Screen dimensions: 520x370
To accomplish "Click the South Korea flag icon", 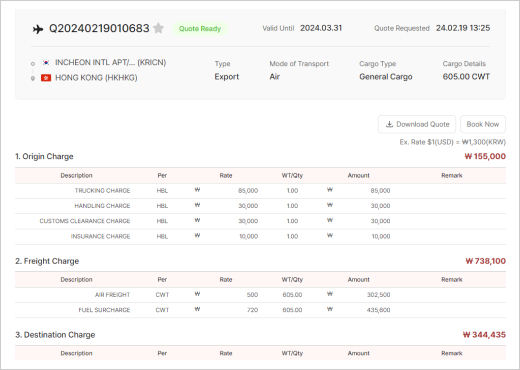I will point(46,63).
